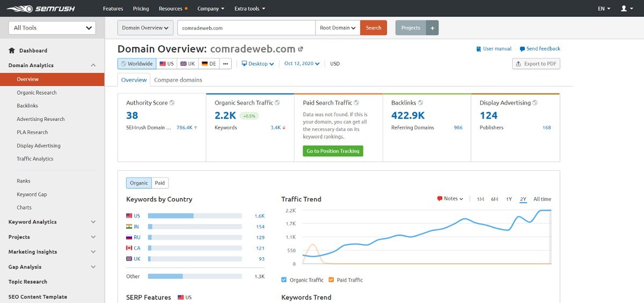
Task: Click the UK flag in Keywords by Country
Action: coord(129,259)
